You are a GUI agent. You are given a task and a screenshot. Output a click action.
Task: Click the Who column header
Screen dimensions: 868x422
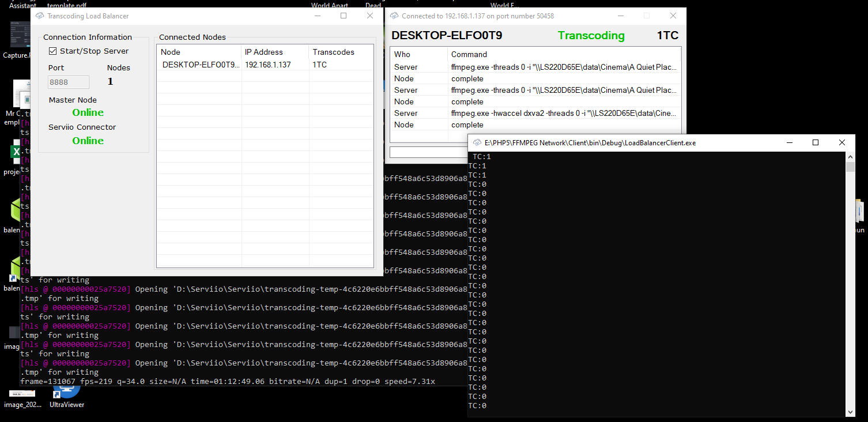419,54
